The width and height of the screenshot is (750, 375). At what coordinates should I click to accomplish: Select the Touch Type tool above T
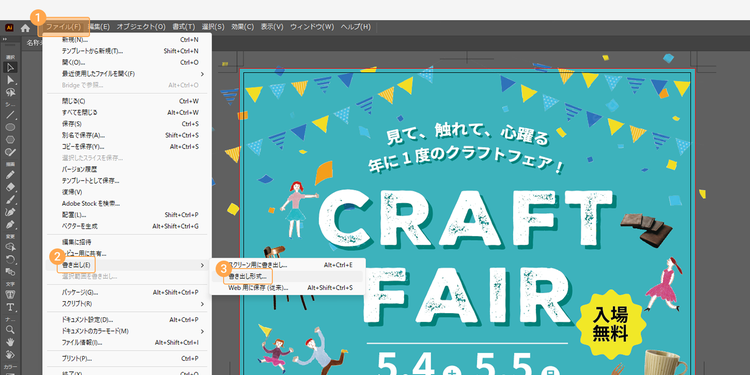(x=10, y=294)
